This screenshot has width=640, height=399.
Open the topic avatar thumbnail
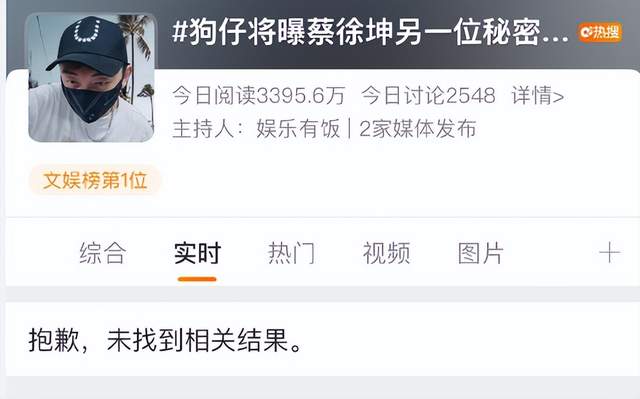91,78
